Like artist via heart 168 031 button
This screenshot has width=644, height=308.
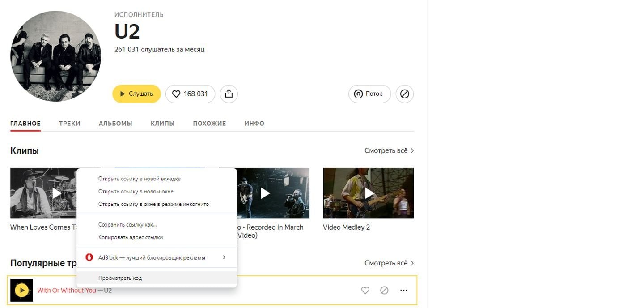(x=190, y=94)
